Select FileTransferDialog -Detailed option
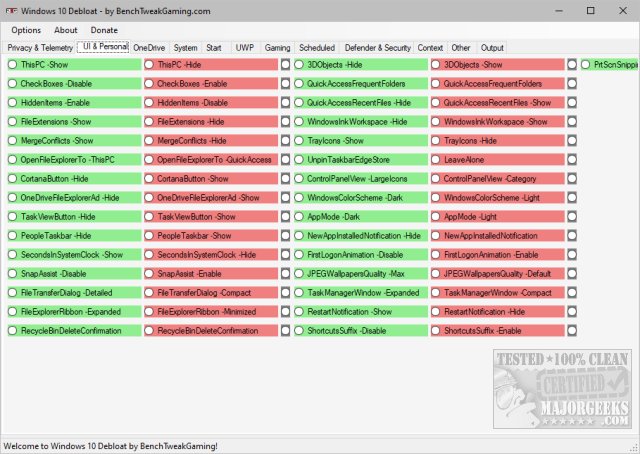 point(74,293)
